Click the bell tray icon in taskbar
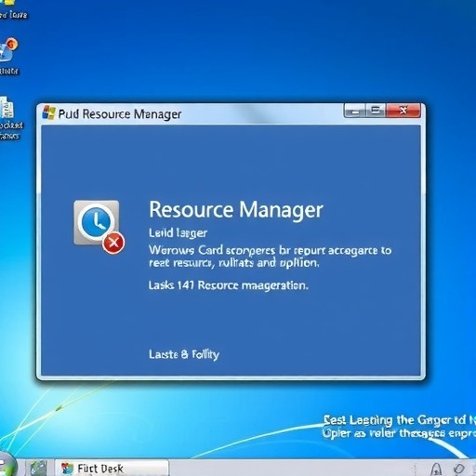 click(x=436, y=469)
